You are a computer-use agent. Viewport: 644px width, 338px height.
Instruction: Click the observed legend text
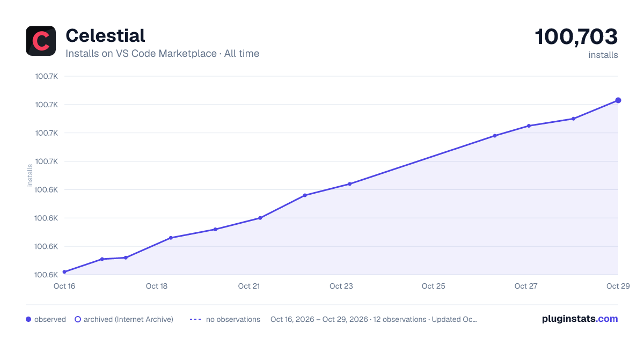(x=50, y=319)
